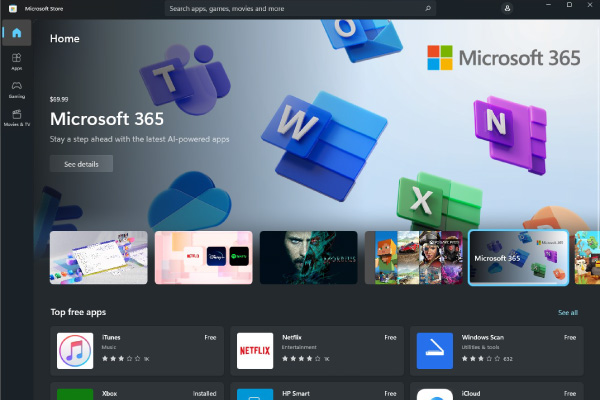This screenshot has height=400, width=600.
Task: Click the Netflix app icon
Action: pyautogui.click(x=255, y=351)
